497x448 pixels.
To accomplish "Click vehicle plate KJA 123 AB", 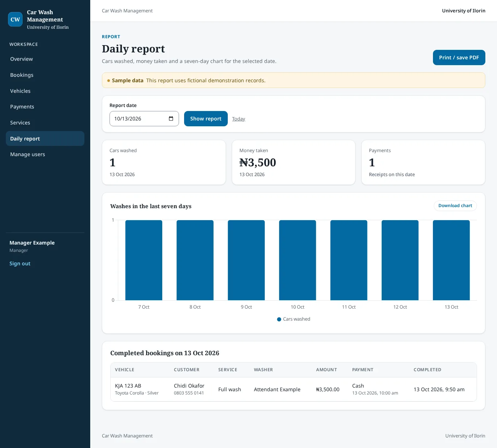I will point(128,386).
